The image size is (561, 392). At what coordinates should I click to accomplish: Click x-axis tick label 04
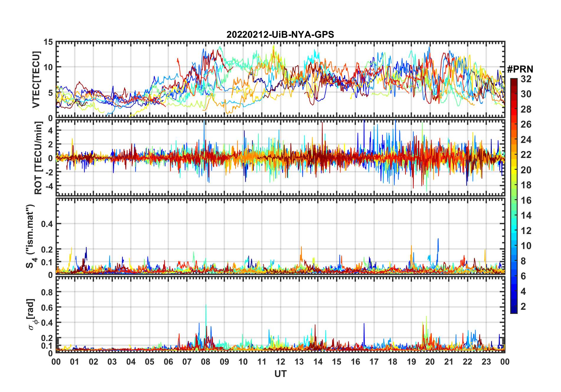[131, 362]
